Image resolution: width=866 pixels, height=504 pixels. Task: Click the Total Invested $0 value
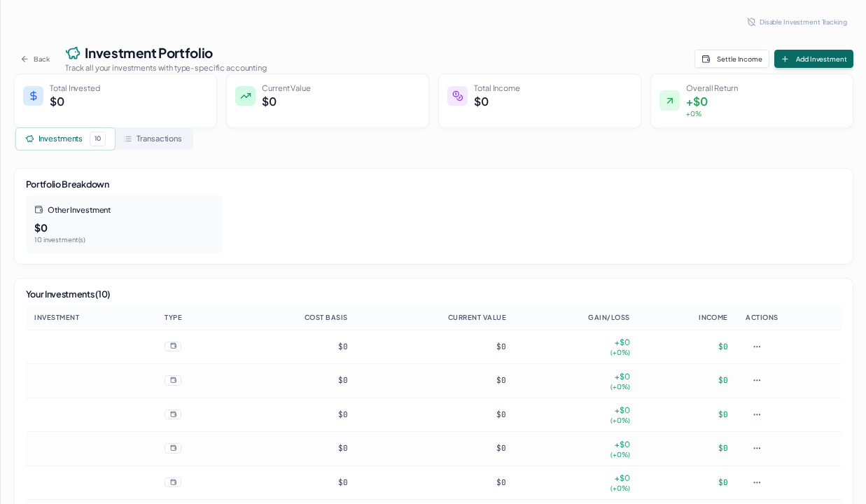[x=57, y=101]
